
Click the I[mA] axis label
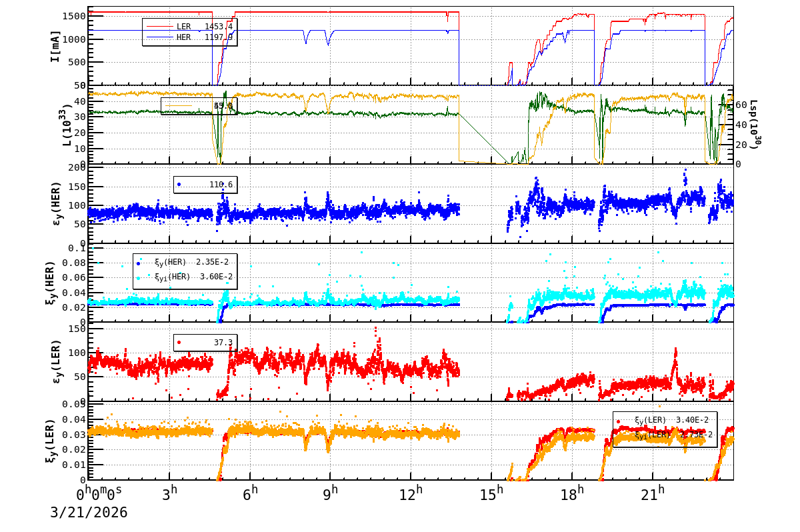click(x=56, y=46)
